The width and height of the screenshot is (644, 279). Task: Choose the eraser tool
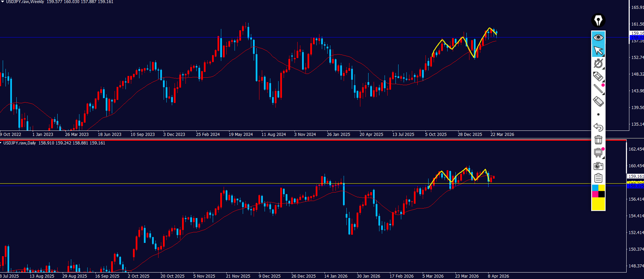pyautogui.click(x=598, y=102)
